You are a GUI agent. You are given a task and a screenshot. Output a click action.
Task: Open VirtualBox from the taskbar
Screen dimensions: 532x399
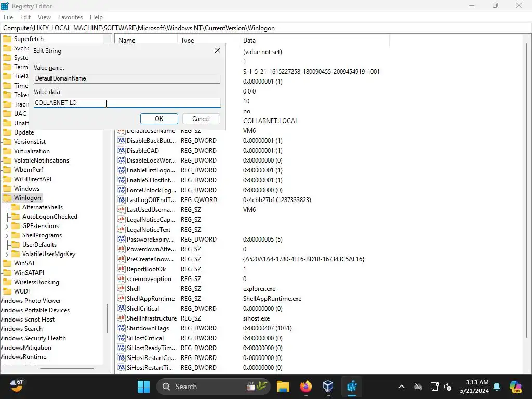coord(328,387)
